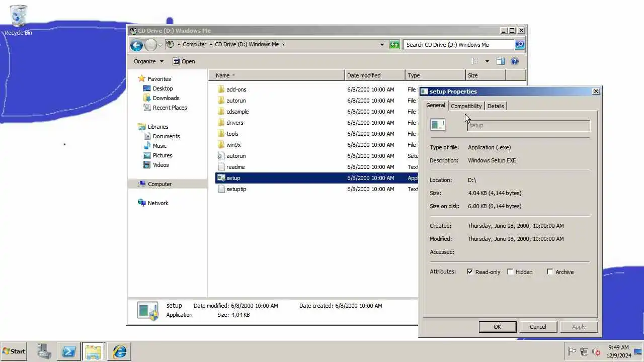Sort by the Type column header
Image resolution: width=644 pixels, height=362 pixels.
[435, 75]
